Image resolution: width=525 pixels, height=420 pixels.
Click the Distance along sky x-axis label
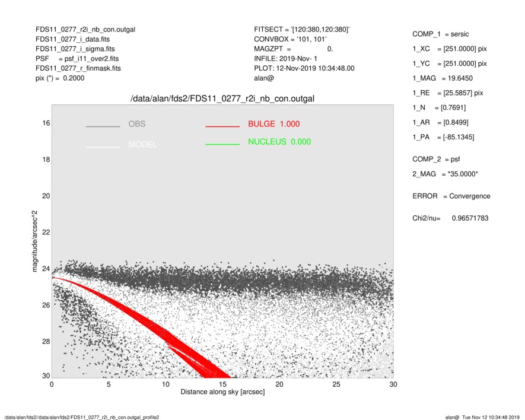222,393
